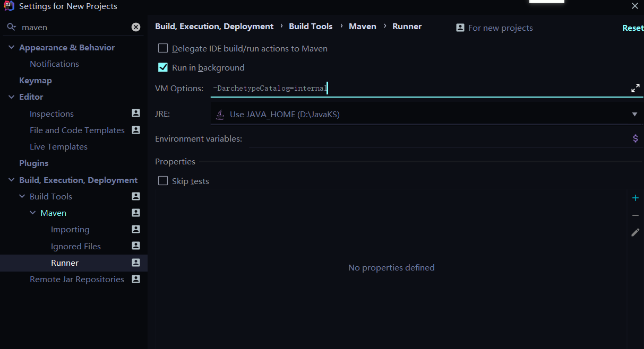Click Build, Execution, Deployment breadcrumb

pyautogui.click(x=214, y=26)
